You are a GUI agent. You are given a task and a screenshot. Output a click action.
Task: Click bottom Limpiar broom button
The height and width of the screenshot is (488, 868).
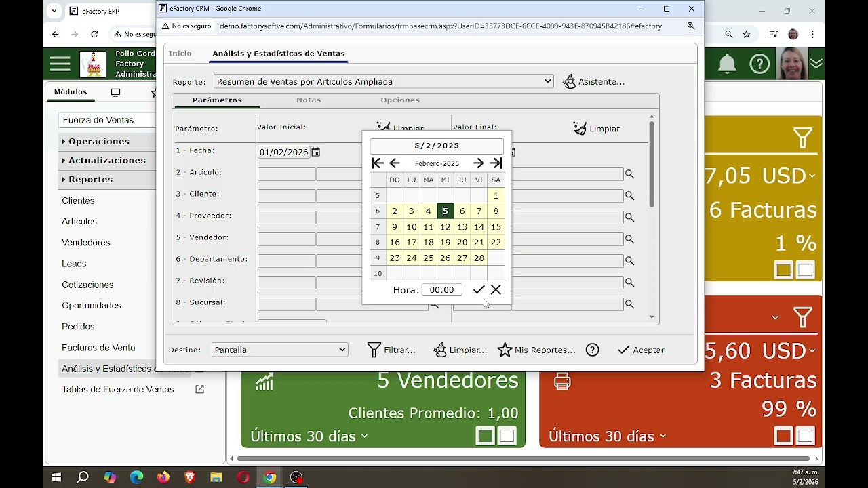(460, 350)
